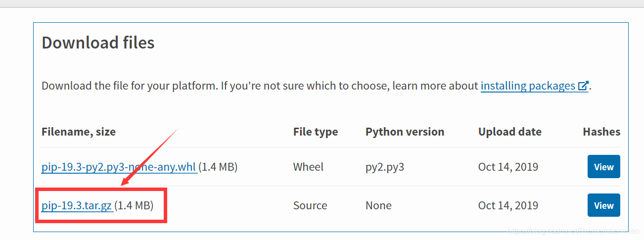
Task: Select the (1.4 MB) size beside whl file
Action: pyautogui.click(x=218, y=167)
